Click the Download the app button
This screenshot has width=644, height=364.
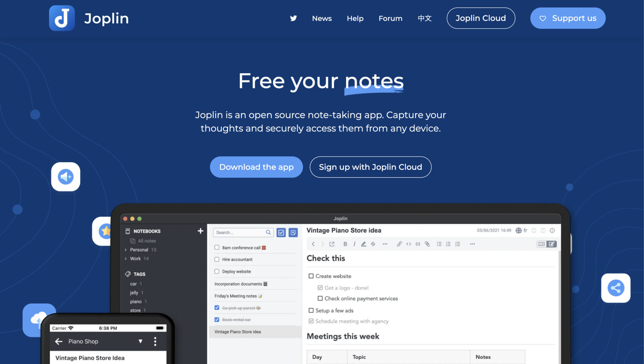[256, 167]
